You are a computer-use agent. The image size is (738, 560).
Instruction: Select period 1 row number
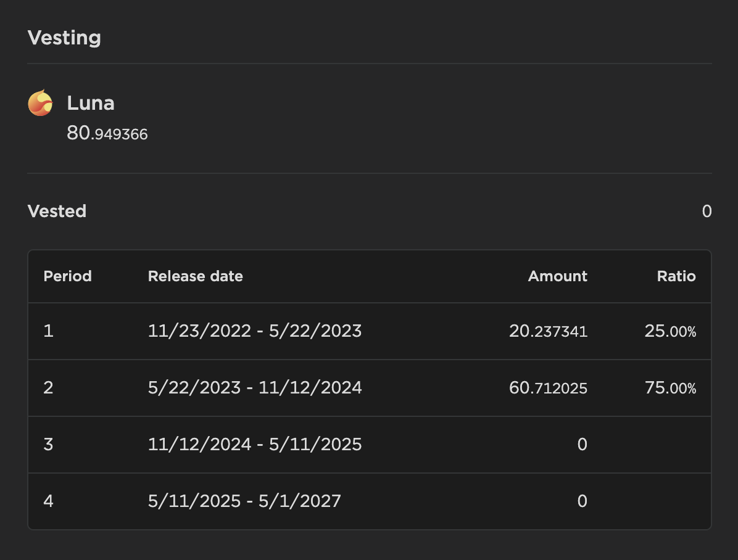click(48, 331)
